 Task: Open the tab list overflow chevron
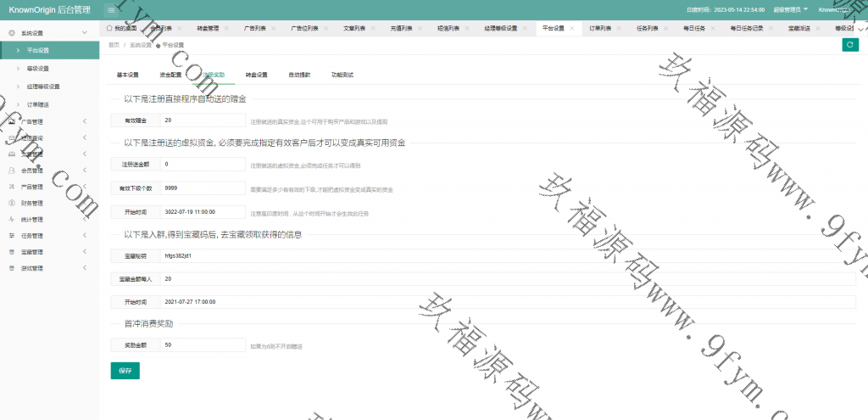862,28
